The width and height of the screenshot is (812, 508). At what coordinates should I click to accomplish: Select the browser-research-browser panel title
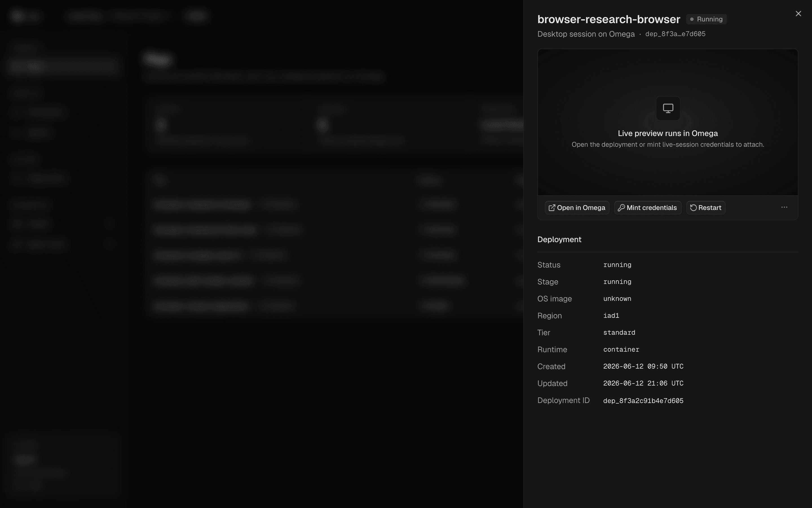click(609, 19)
